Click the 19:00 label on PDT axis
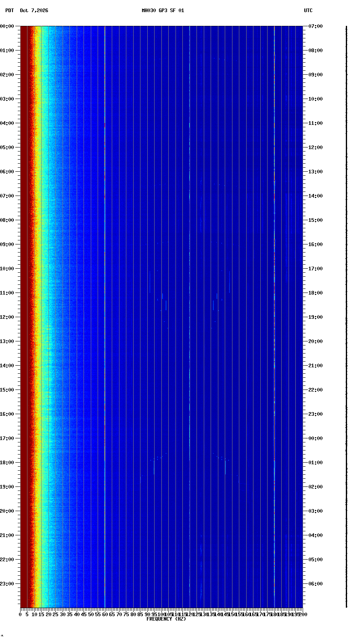 (7, 487)
